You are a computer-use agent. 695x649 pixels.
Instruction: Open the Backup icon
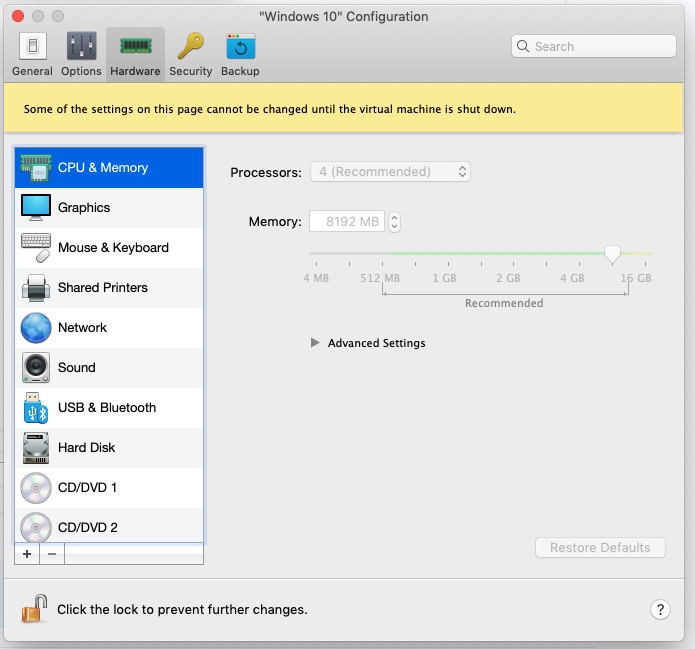click(x=241, y=46)
